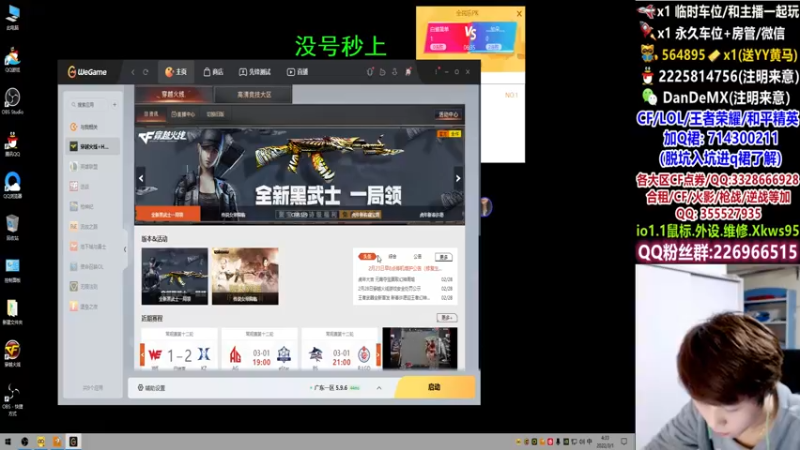Image resolution: width=800 pixels, height=450 pixels.
Task: Open the 活动中心 button
Action: click(x=448, y=114)
